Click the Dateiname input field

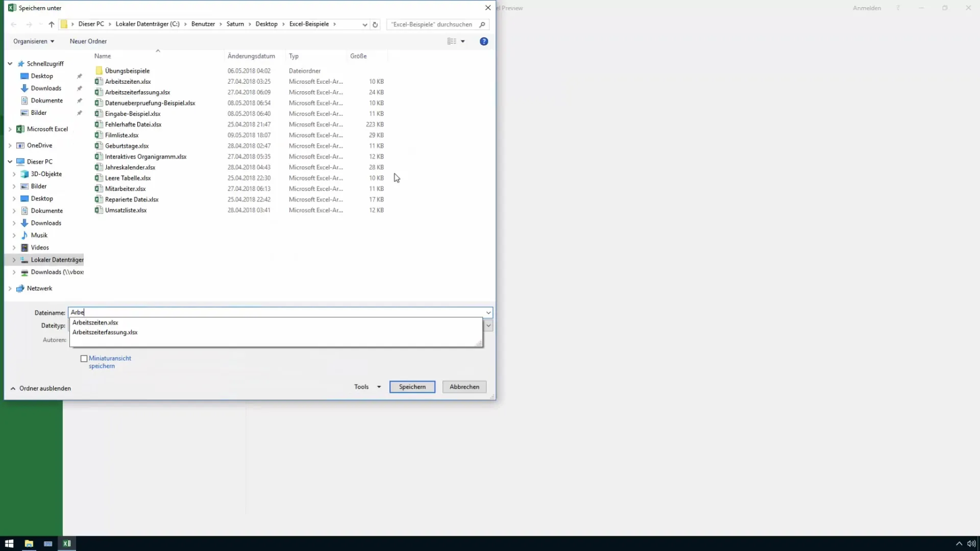pyautogui.click(x=279, y=312)
